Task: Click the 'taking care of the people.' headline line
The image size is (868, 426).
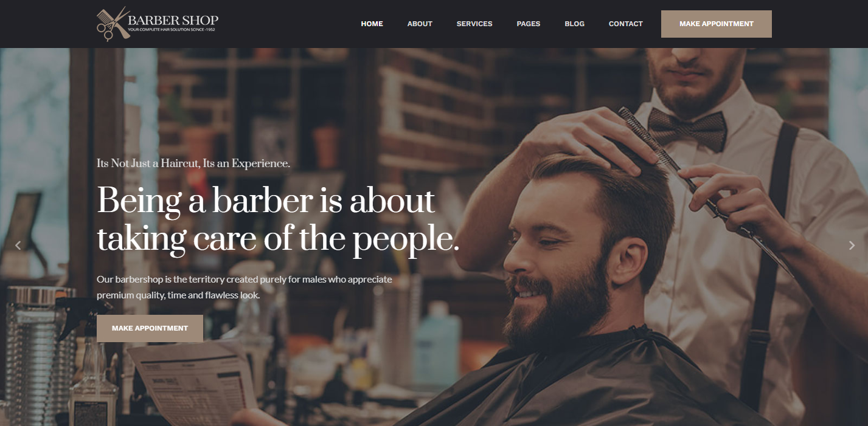Action: (278, 240)
